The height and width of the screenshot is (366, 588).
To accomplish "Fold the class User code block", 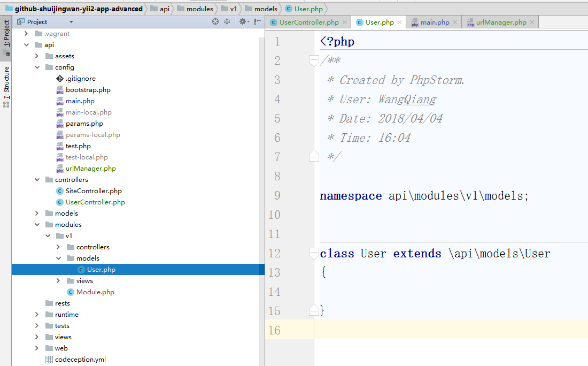I will (x=314, y=253).
